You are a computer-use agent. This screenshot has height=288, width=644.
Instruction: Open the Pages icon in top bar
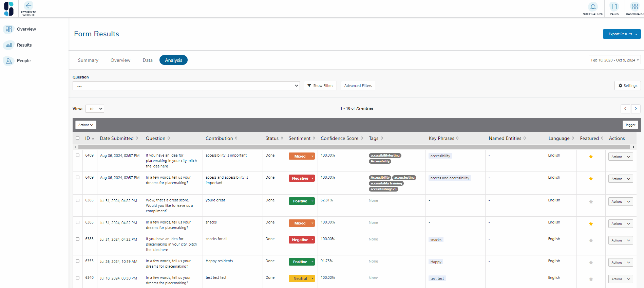tap(614, 7)
